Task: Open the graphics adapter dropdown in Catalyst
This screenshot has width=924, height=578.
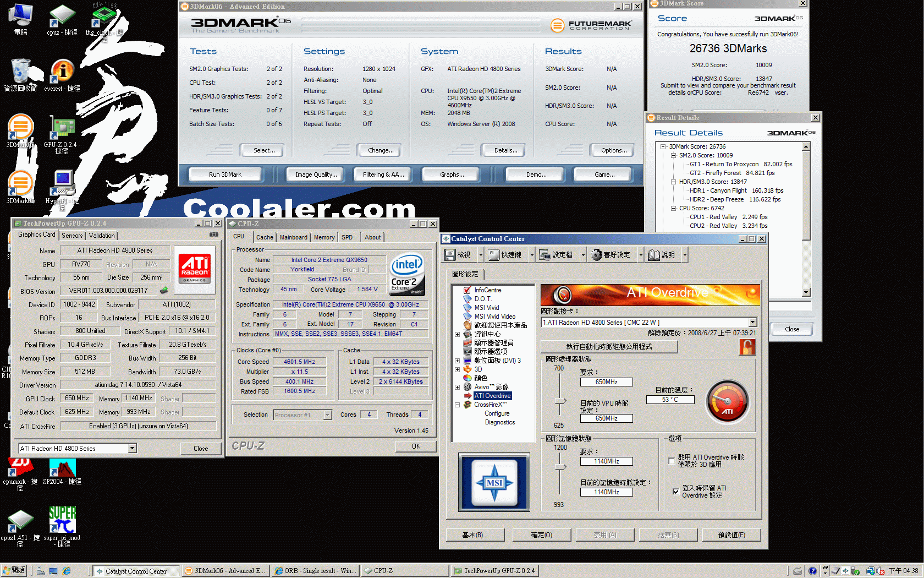Action: [752, 323]
